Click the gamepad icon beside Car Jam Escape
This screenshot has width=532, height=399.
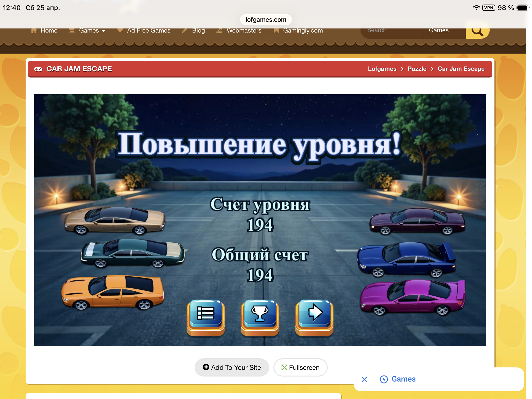coord(38,69)
